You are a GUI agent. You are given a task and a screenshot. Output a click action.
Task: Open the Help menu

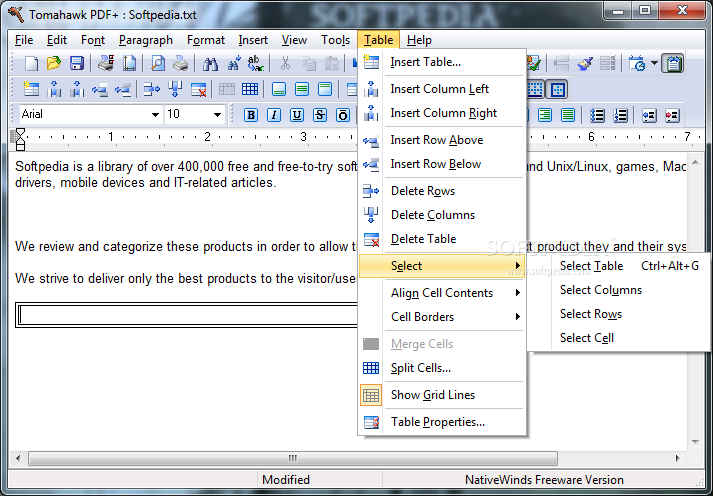point(419,40)
